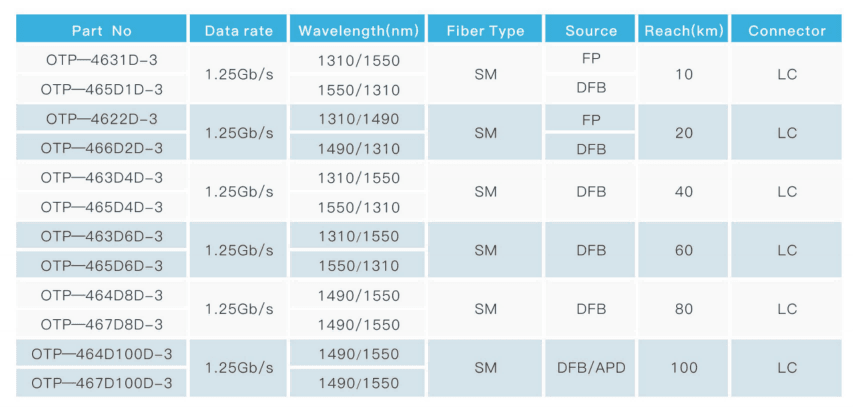
Task: Click the Part No column header
Action: click(x=101, y=31)
